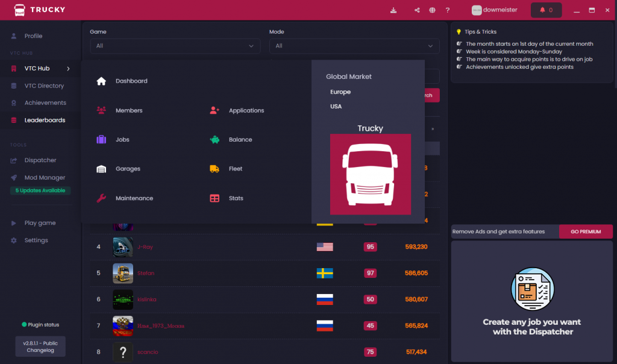Open the Stats grid icon

214,198
